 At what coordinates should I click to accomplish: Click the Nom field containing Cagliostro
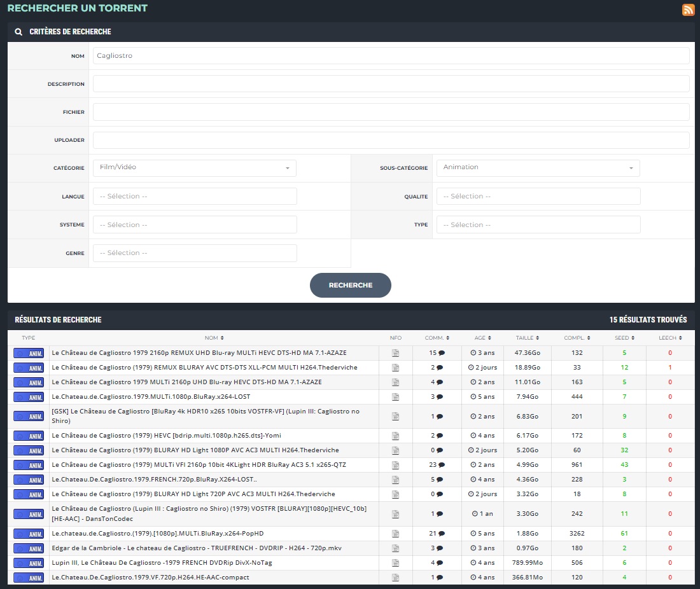391,56
